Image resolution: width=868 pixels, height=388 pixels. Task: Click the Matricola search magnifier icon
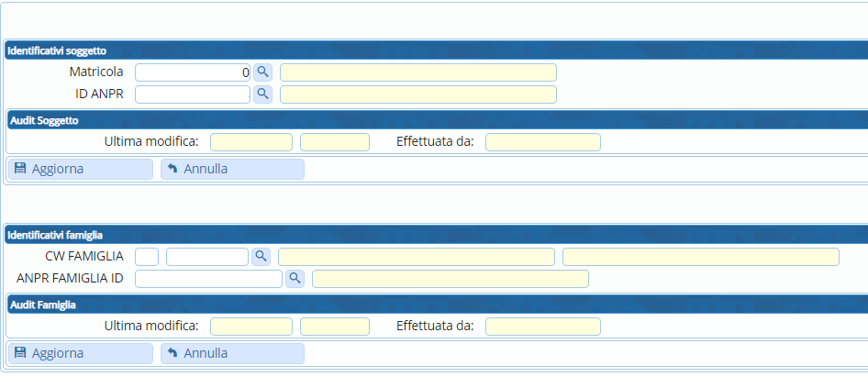262,72
